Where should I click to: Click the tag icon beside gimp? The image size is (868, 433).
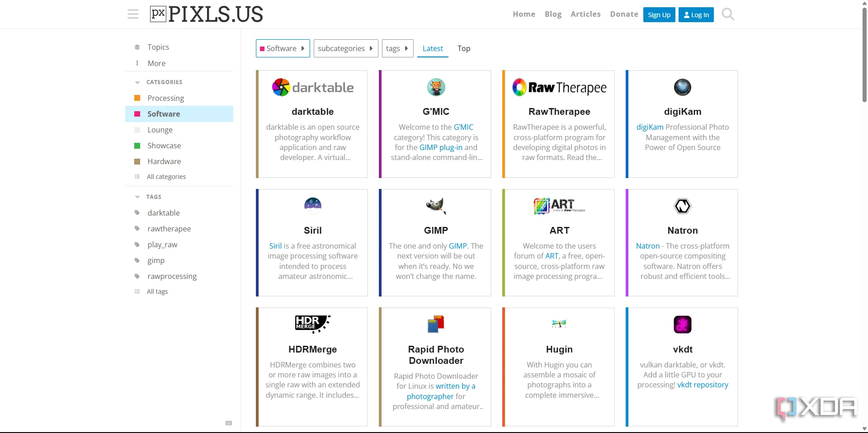pyautogui.click(x=137, y=260)
